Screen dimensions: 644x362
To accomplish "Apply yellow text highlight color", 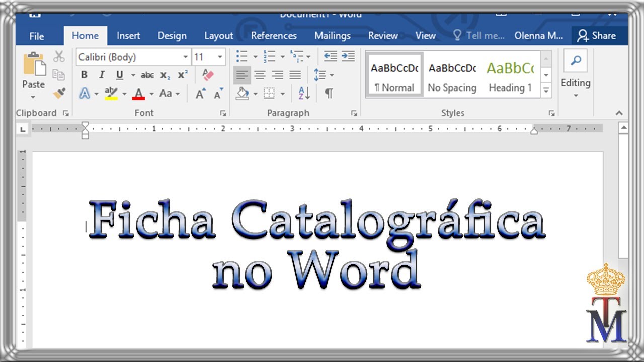I will pyautogui.click(x=111, y=94).
